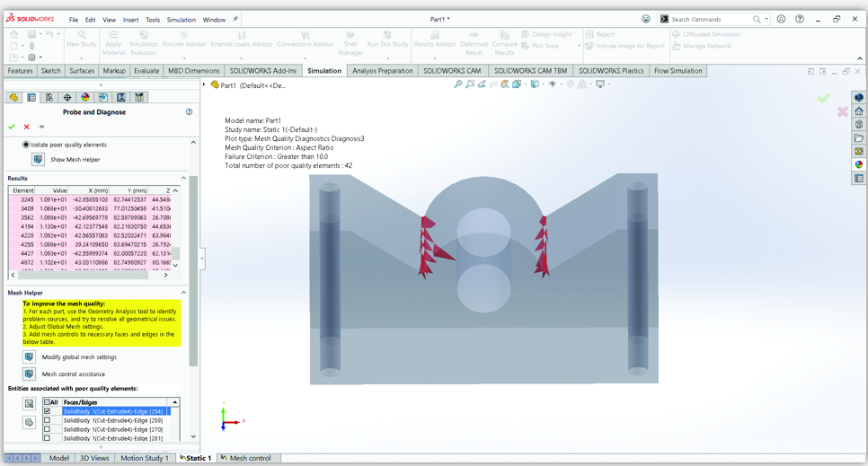Click the Modify global mesh settings label
Screen dimensions: 868x466
point(79,357)
